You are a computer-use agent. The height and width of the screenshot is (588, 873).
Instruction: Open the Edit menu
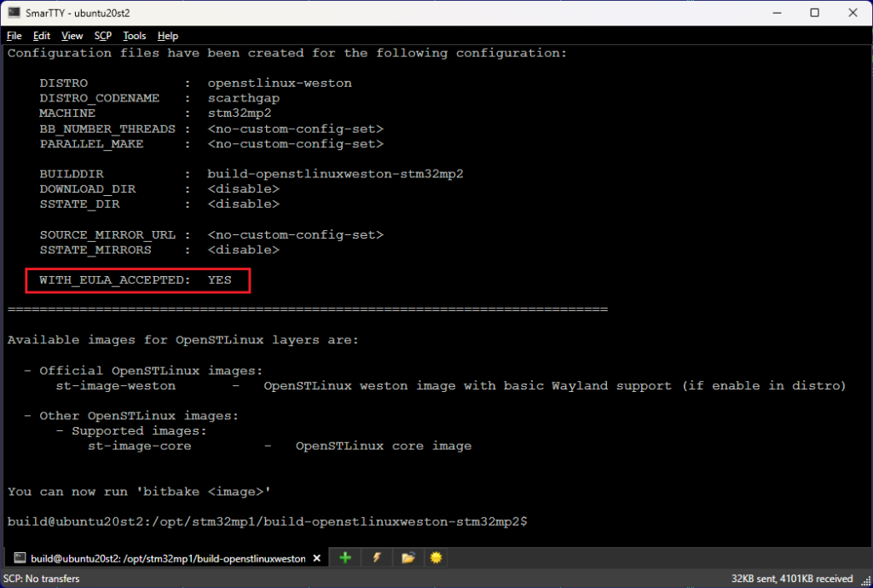[41, 36]
